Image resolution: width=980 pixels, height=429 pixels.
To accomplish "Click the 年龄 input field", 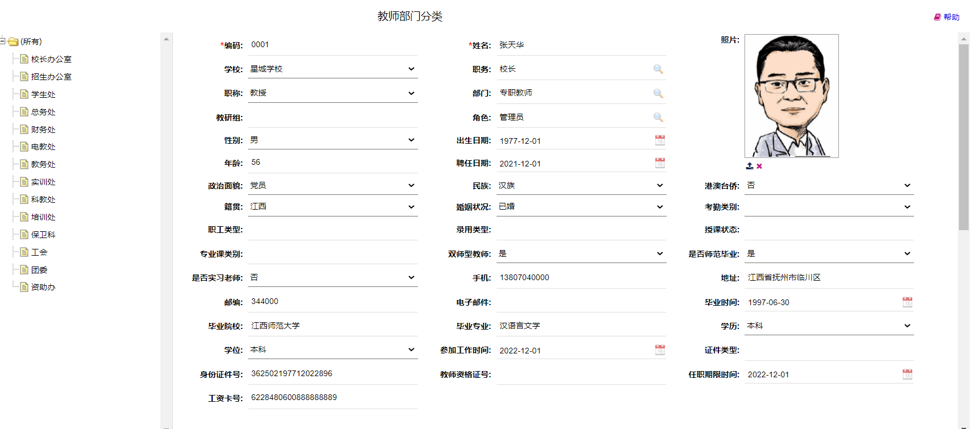I will (x=333, y=163).
